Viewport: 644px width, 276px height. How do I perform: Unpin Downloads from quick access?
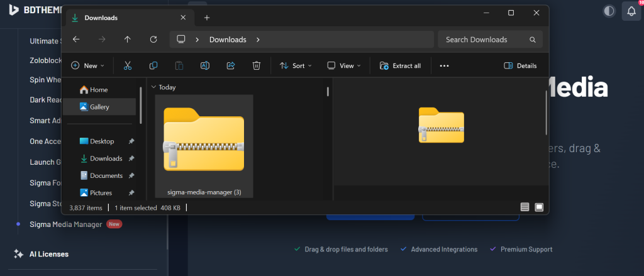tap(131, 158)
